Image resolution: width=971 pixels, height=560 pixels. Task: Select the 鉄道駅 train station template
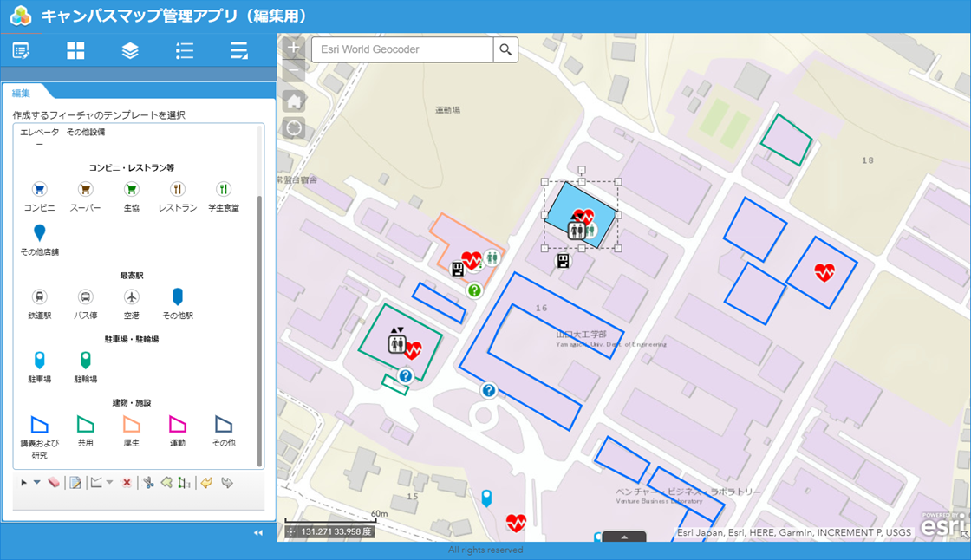coord(39,297)
